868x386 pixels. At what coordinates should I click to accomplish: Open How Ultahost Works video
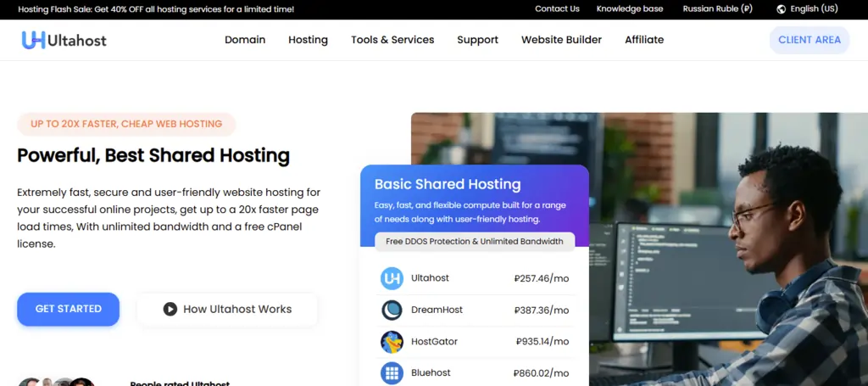[x=227, y=309]
